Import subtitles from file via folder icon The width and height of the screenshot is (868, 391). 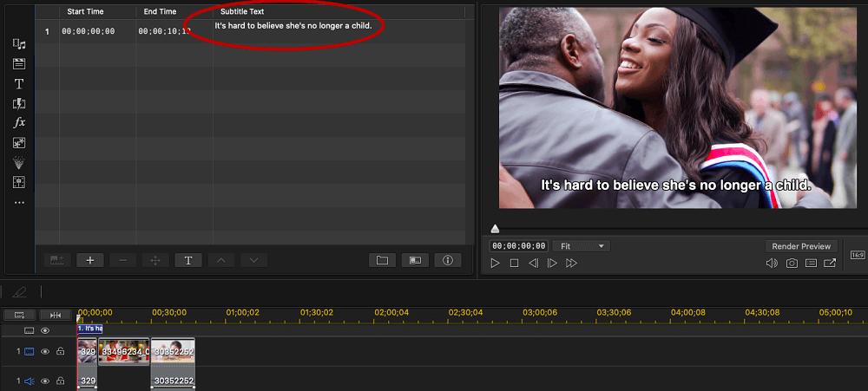(382, 260)
